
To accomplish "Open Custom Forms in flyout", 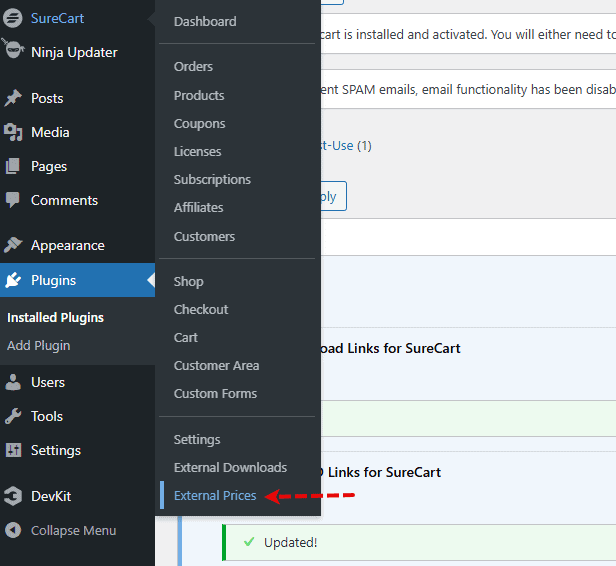I will [215, 394].
